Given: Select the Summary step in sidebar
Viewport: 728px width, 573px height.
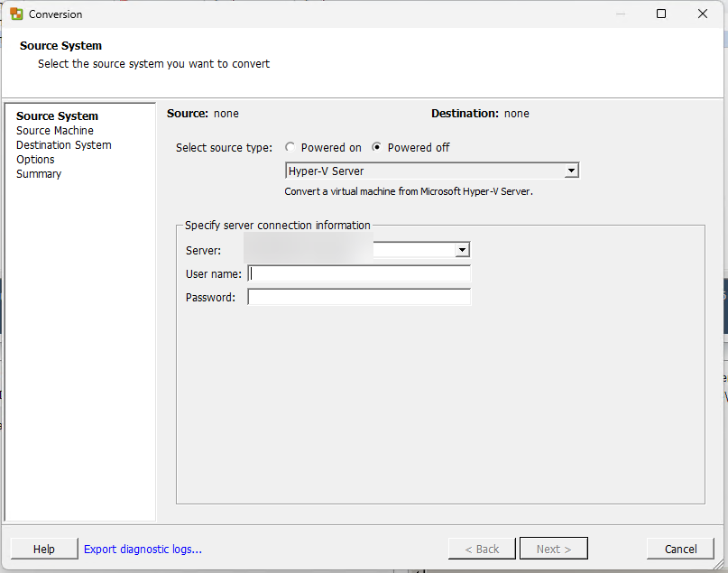Looking at the screenshot, I should coord(39,174).
